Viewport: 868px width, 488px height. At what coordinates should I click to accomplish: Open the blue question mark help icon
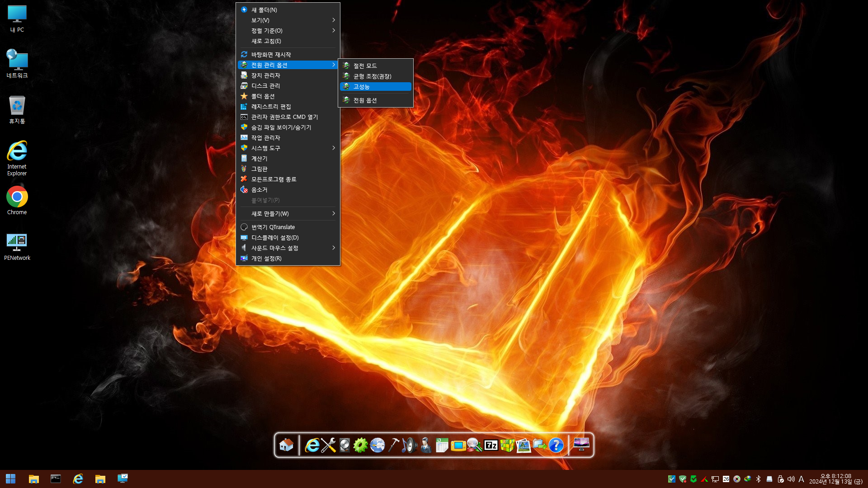click(x=556, y=445)
